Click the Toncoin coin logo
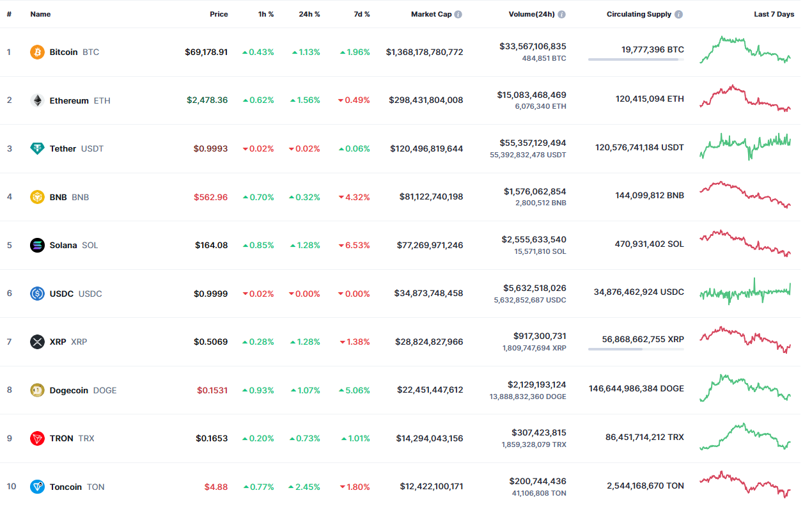The image size is (812, 511). pos(38,487)
